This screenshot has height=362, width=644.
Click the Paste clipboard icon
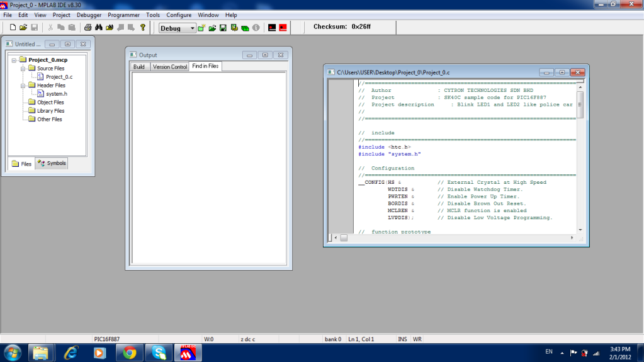[x=72, y=28]
